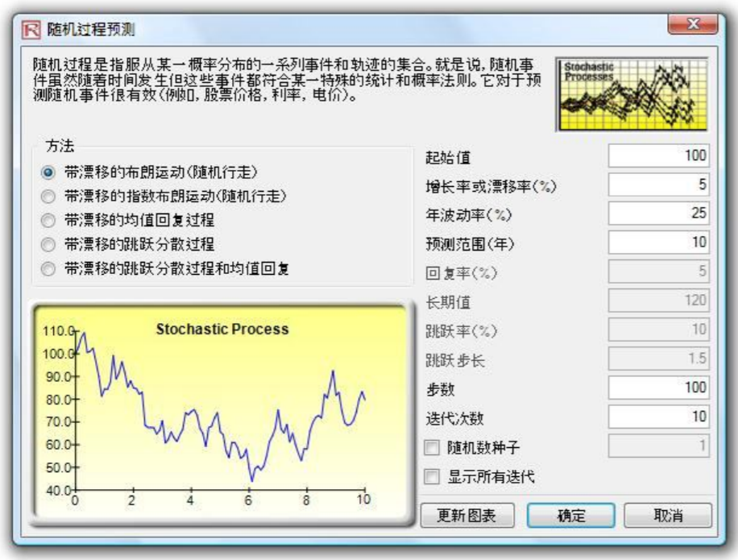The height and width of the screenshot is (560, 738).
Task: Click the disabled 跳跃率(%) field
Action: click(x=658, y=330)
